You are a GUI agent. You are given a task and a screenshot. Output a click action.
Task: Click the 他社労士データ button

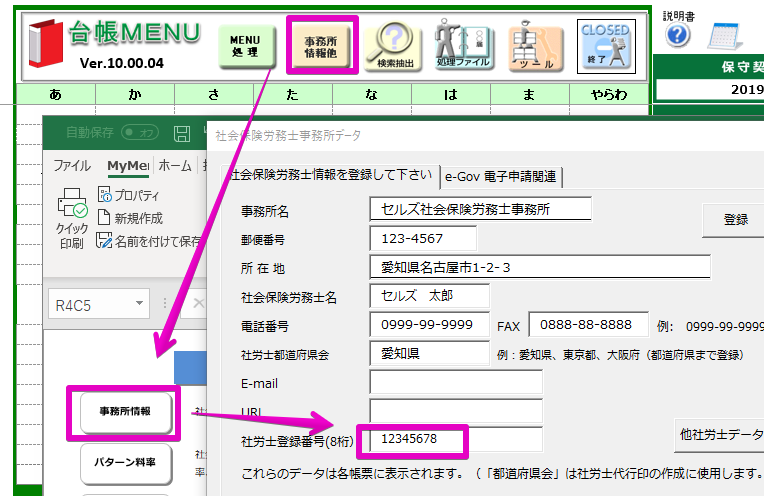click(x=720, y=435)
